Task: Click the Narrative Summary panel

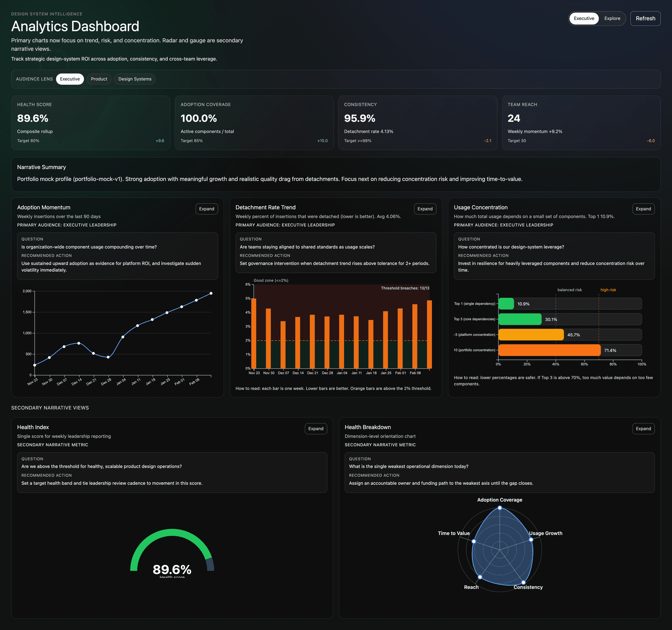Action: (x=336, y=174)
